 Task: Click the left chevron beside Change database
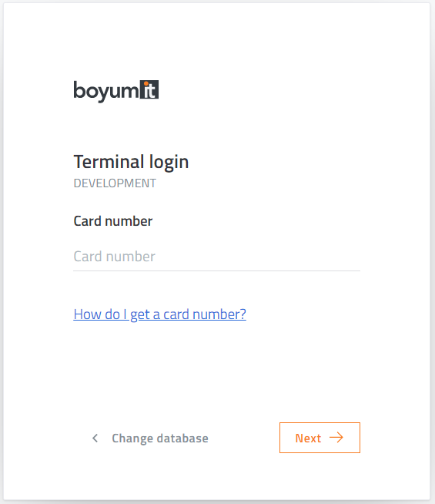click(95, 438)
